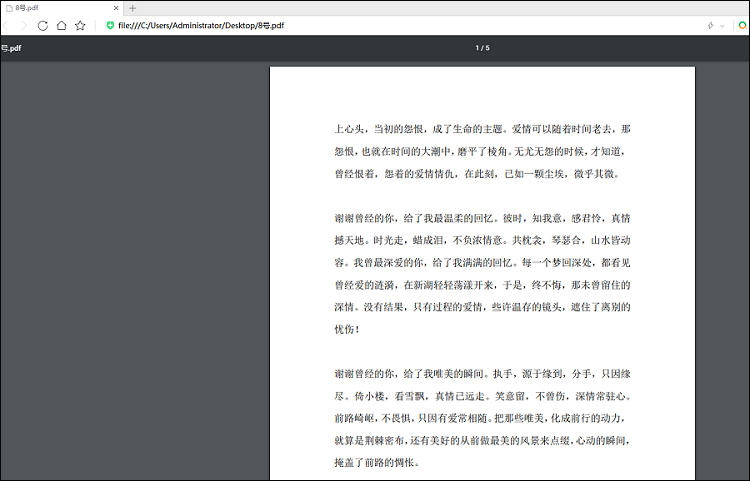Close the 8号.pdf tab
The image size is (750, 481).
coord(116,8)
